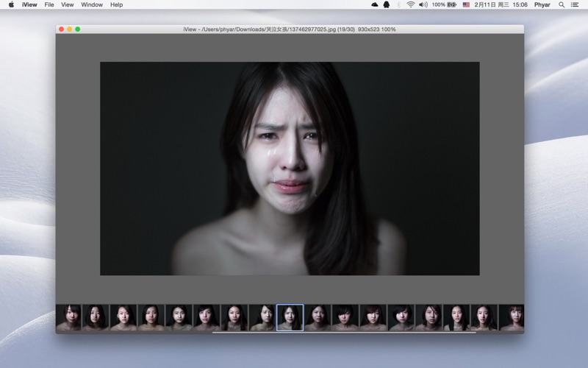Open the View menu
Image resolution: width=588 pixels, height=368 pixels.
pos(68,4)
